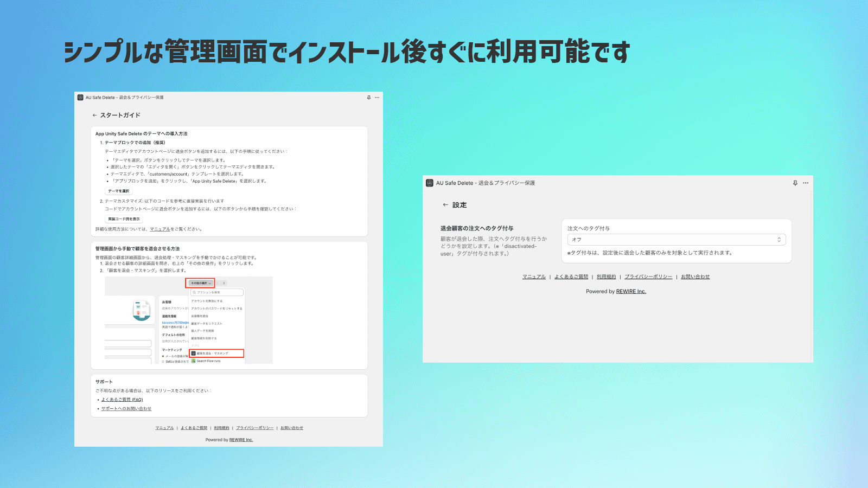Click AU Safe Delete app icon in スタートガイド window
This screenshot has width=868, height=488.
tap(80, 98)
